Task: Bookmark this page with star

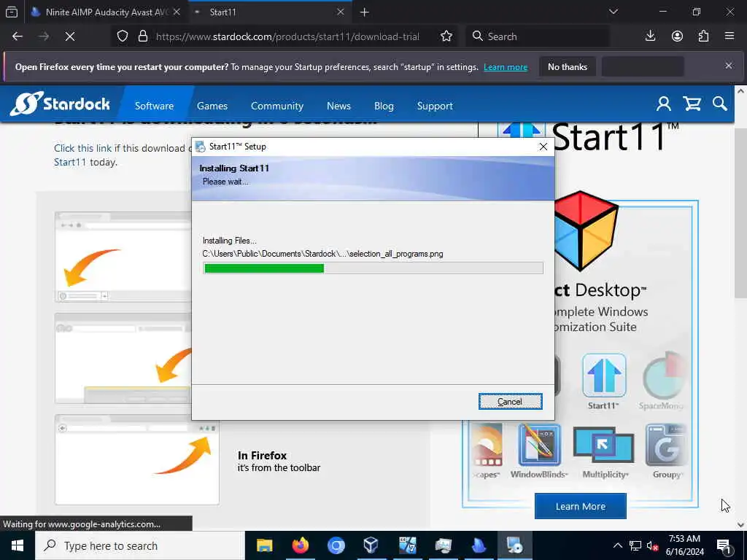Action: tap(446, 36)
